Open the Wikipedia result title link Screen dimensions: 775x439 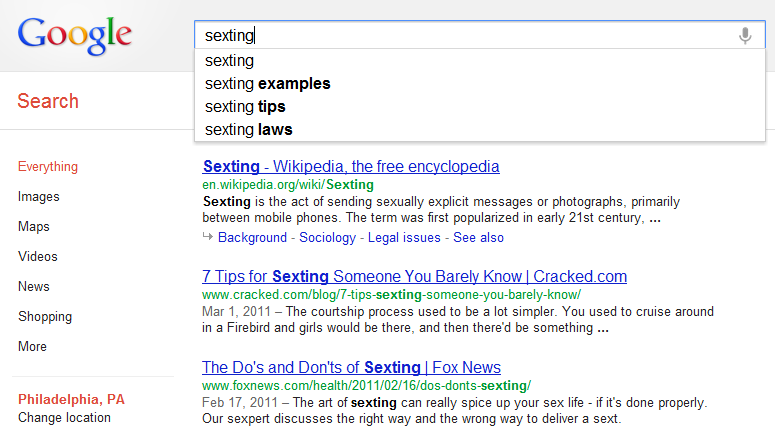tap(351, 167)
